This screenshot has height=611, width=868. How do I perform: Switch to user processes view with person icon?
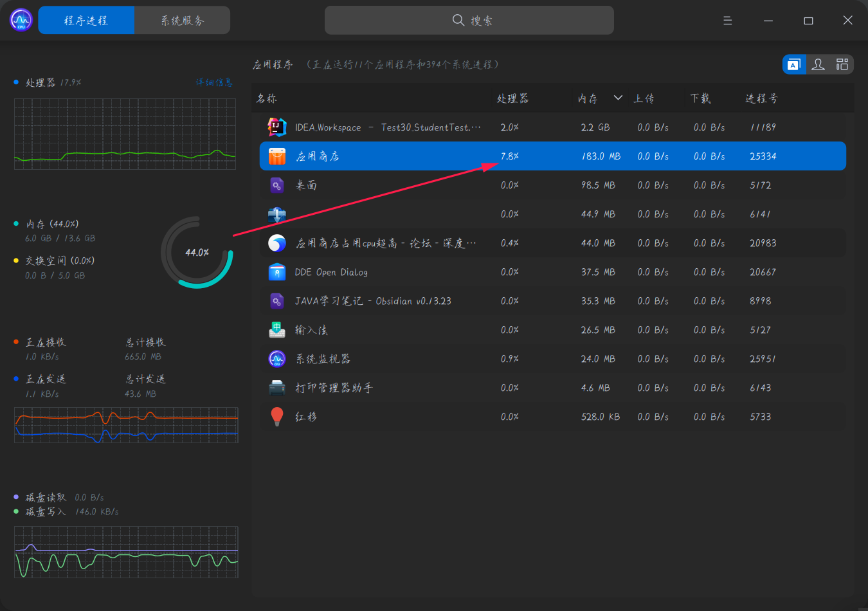[818, 64]
